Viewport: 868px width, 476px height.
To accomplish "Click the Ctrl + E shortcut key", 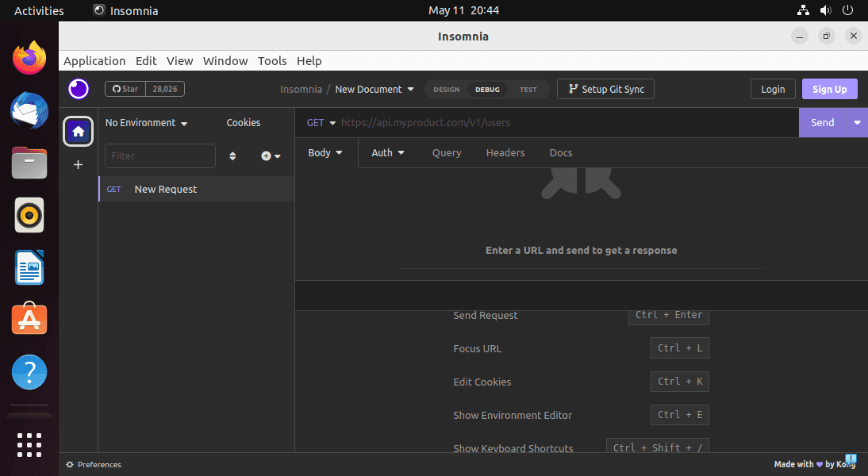I will [680, 415].
